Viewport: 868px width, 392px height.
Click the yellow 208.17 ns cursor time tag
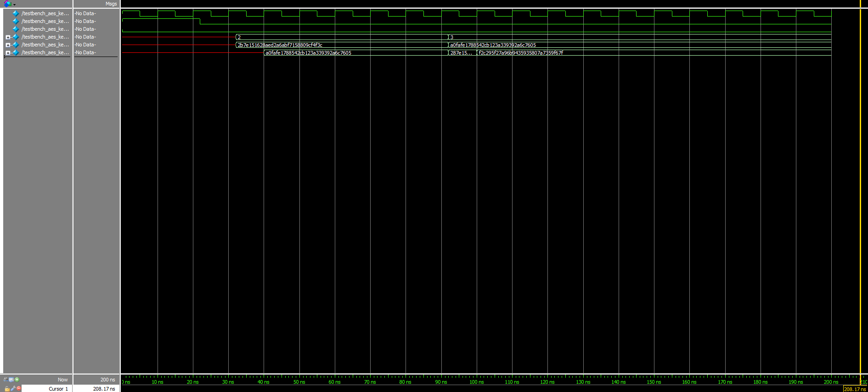854,389
